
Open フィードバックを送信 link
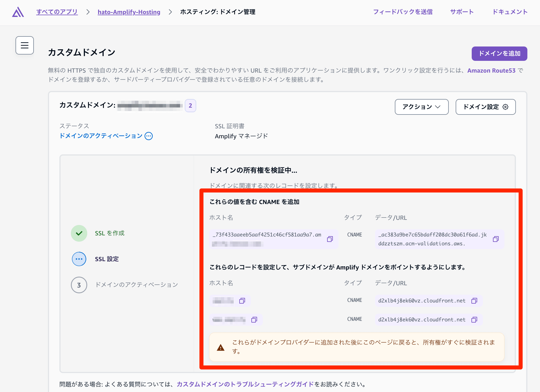pos(403,12)
